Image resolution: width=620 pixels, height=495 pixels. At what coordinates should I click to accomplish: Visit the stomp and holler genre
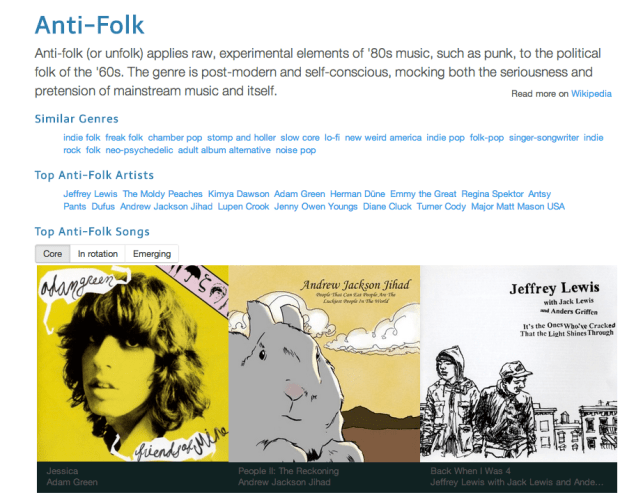coord(241,137)
